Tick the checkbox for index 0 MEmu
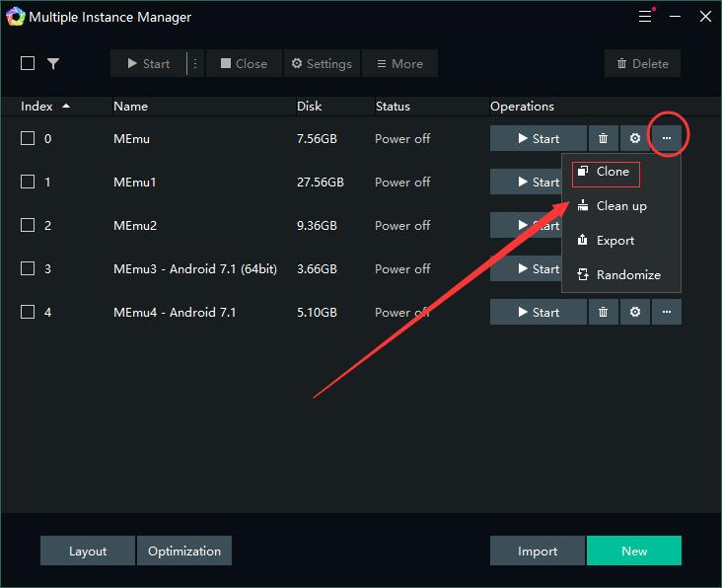This screenshot has height=588, width=722. [x=28, y=139]
